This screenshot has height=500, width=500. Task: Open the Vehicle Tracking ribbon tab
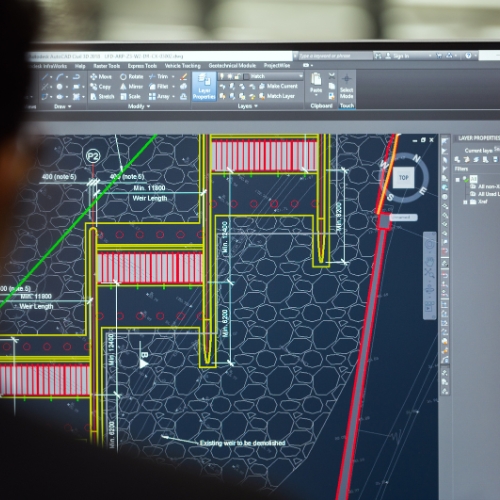pos(182,66)
